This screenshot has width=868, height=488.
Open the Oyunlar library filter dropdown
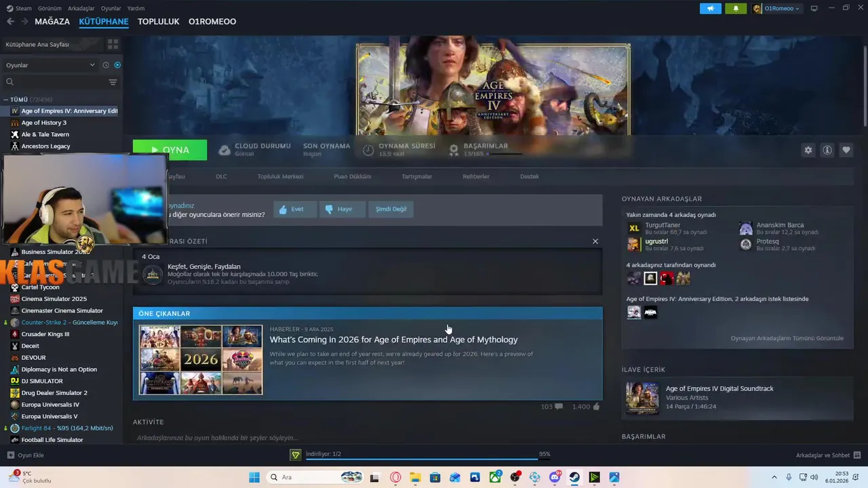tap(50, 65)
